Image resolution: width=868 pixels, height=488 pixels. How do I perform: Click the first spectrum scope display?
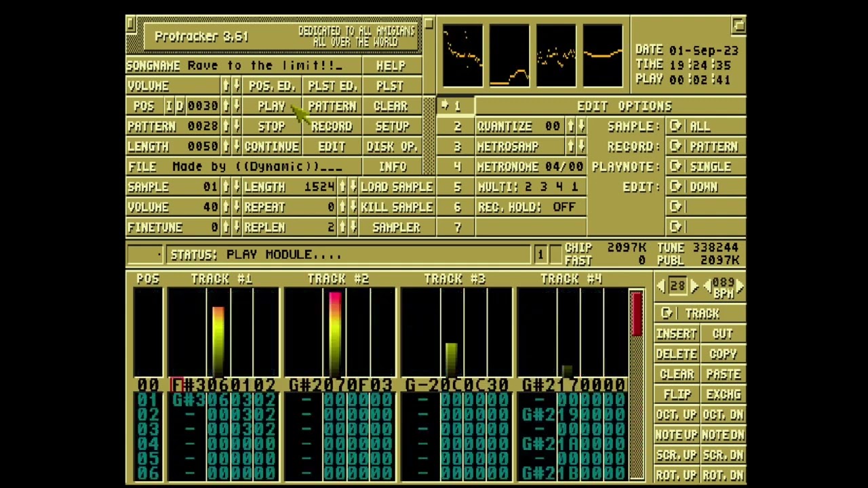click(x=463, y=56)
